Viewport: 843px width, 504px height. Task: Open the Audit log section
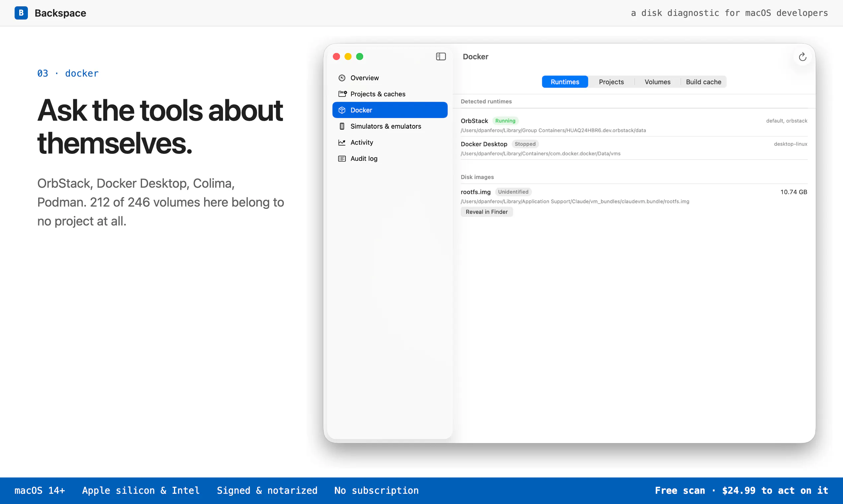[x=390, y=158]
